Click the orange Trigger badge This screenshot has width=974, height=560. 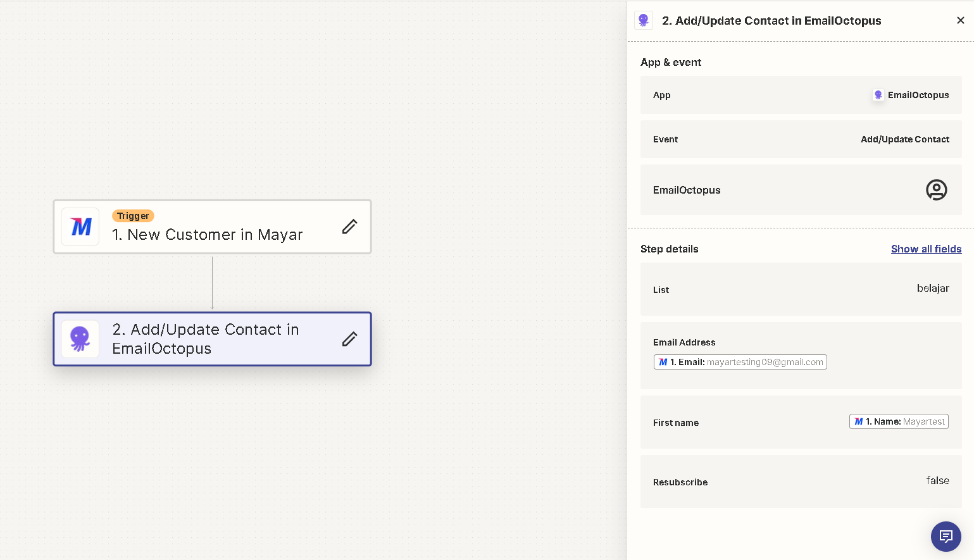tap(133, 216)
